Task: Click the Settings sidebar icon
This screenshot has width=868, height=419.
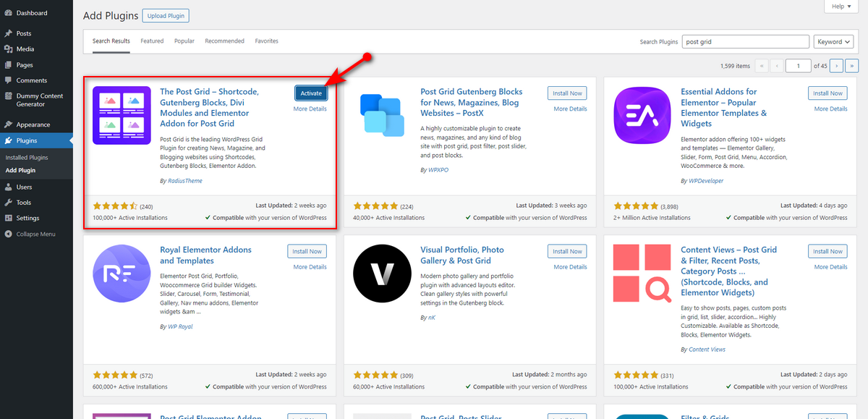Action: point(8,218)
